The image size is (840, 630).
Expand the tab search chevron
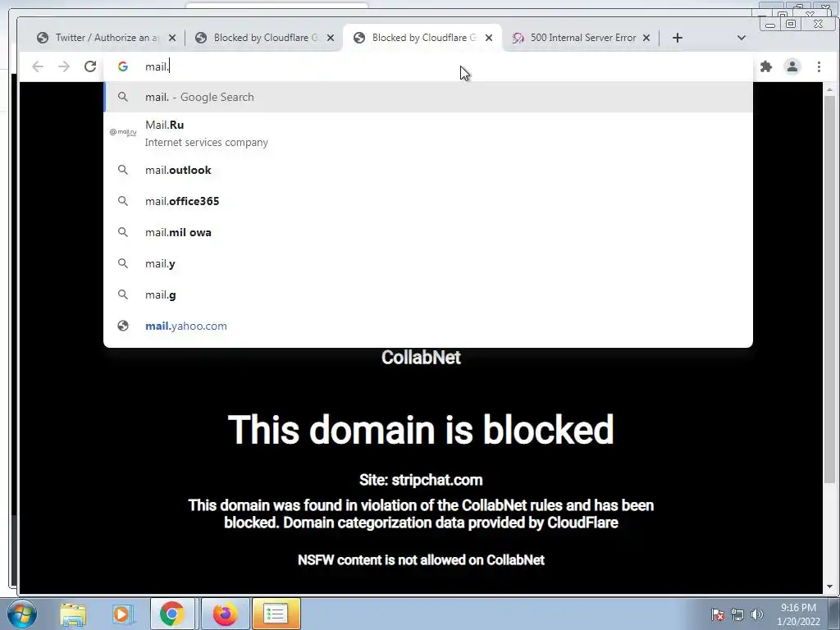[x=742, y=38]
